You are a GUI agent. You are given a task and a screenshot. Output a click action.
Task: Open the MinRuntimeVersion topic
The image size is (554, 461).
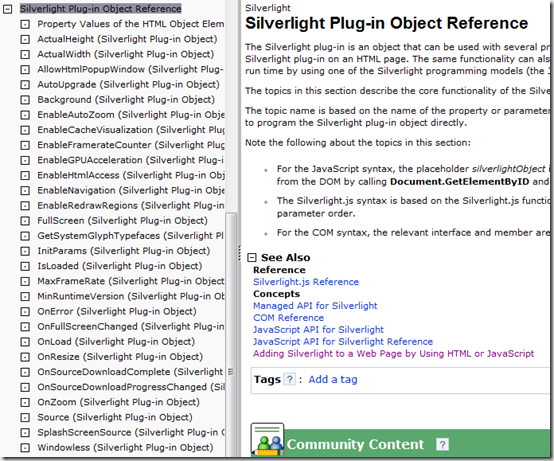pyautogui.click(x=131, y=296)
